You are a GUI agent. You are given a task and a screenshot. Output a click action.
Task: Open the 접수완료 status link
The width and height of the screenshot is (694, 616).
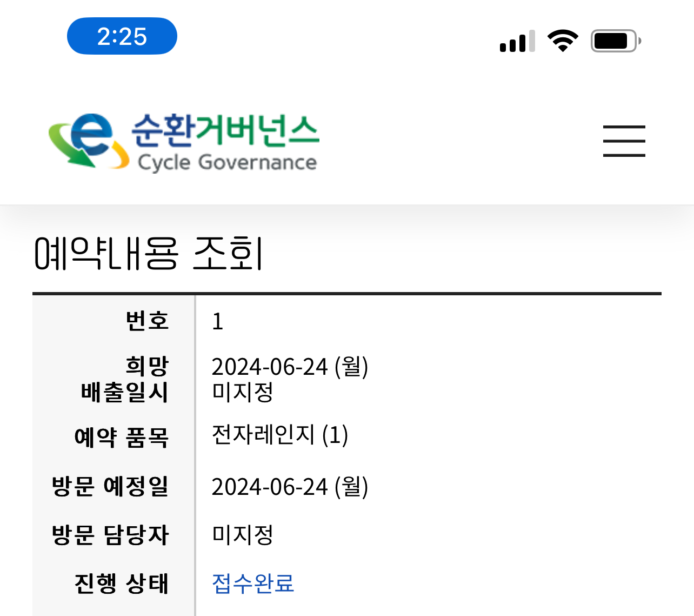[x=253, y=583]
